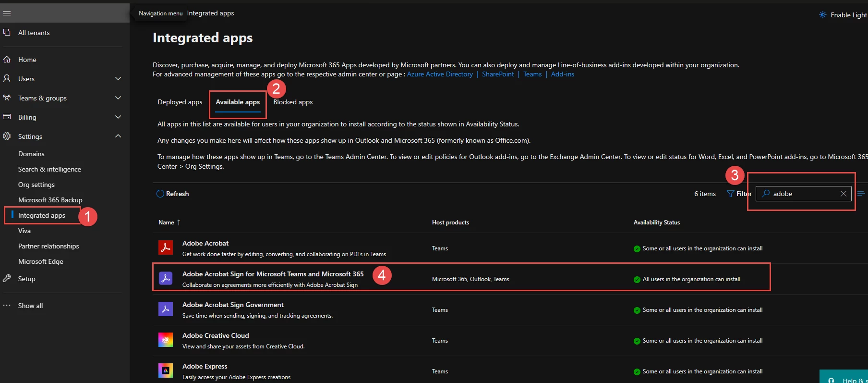The height and width of the screenshot is (383, 868).
Task: Sort by Availability Status column header
Action: [x=657, y=222]
